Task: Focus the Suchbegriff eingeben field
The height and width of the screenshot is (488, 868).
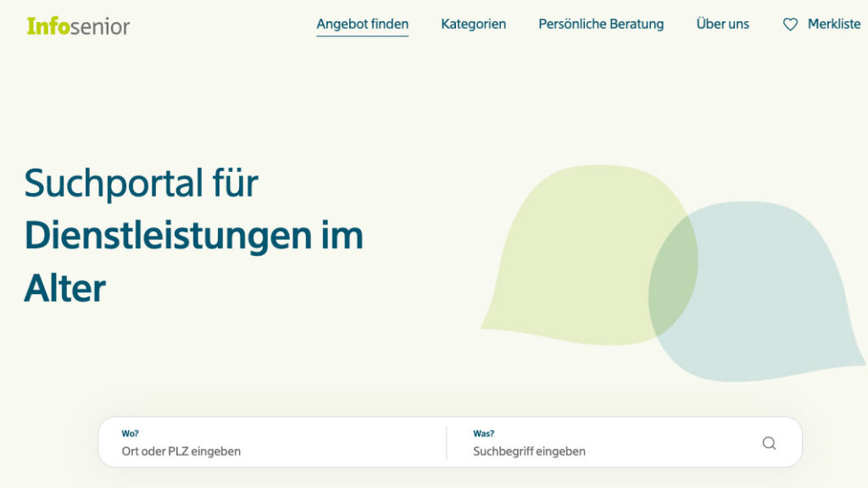Action: coord(529,451)
